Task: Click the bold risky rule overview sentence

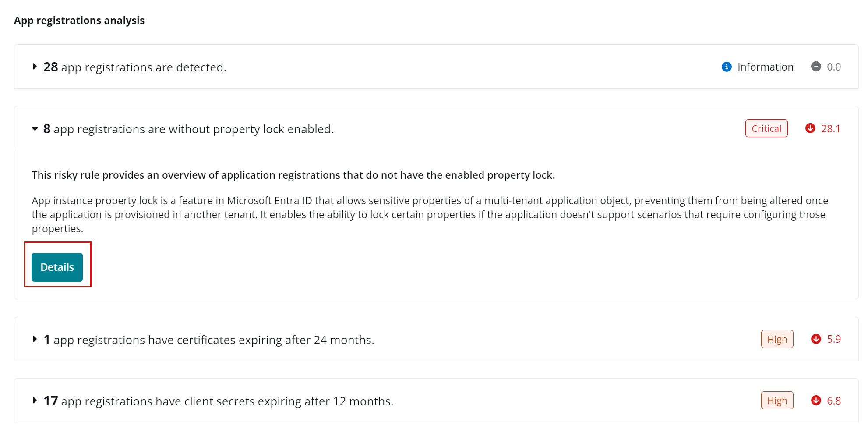Action: [293, 175]
